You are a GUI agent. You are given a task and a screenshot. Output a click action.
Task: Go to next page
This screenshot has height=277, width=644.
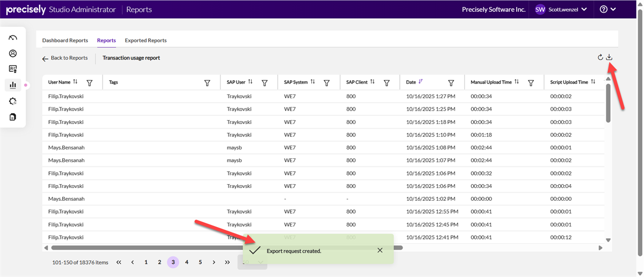[x=214, y=262]
